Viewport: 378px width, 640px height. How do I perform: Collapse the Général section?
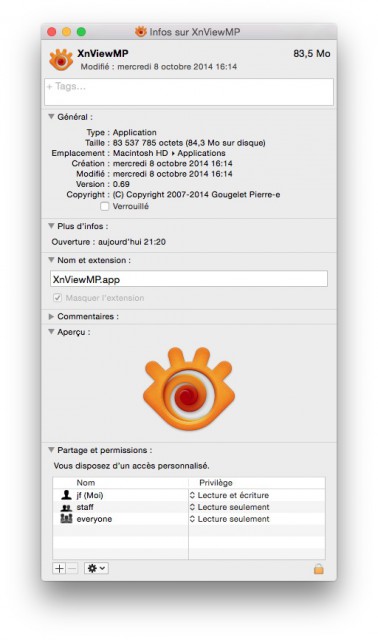pyautogui.click(x=51, y=117)
